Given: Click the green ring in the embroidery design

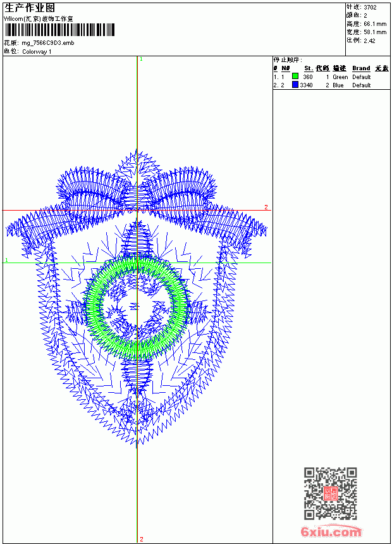Looking at the screenshot, I should pyautogui.click(x=137, y=307).
